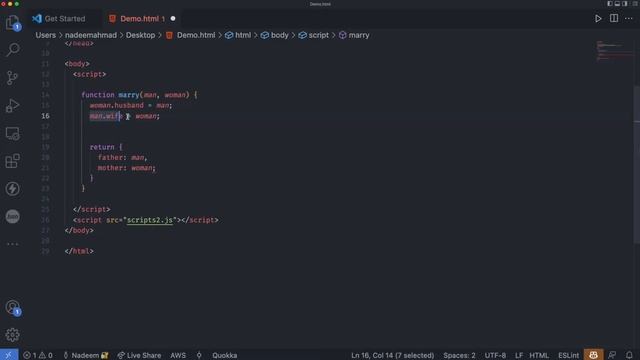The image size is (640, 360).
Task: Close the unsaved Demo.html tab dot
Action: pos(173,19)
